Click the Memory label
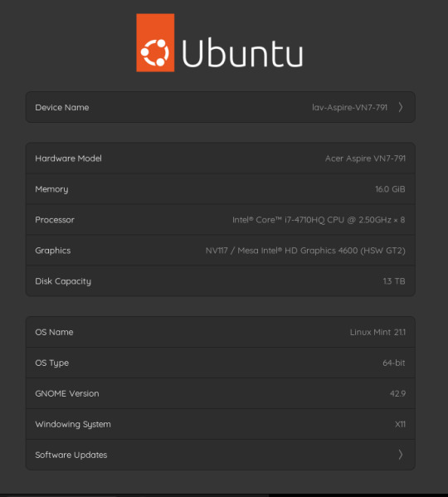 pos(51,189)
